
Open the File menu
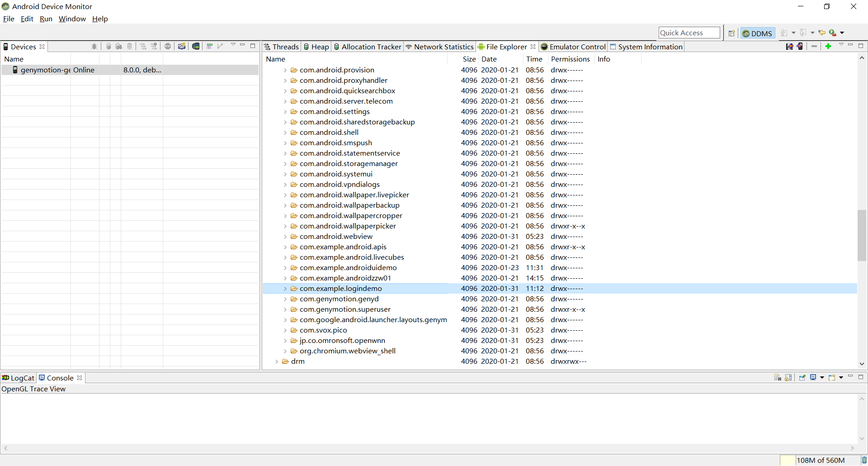9,19
